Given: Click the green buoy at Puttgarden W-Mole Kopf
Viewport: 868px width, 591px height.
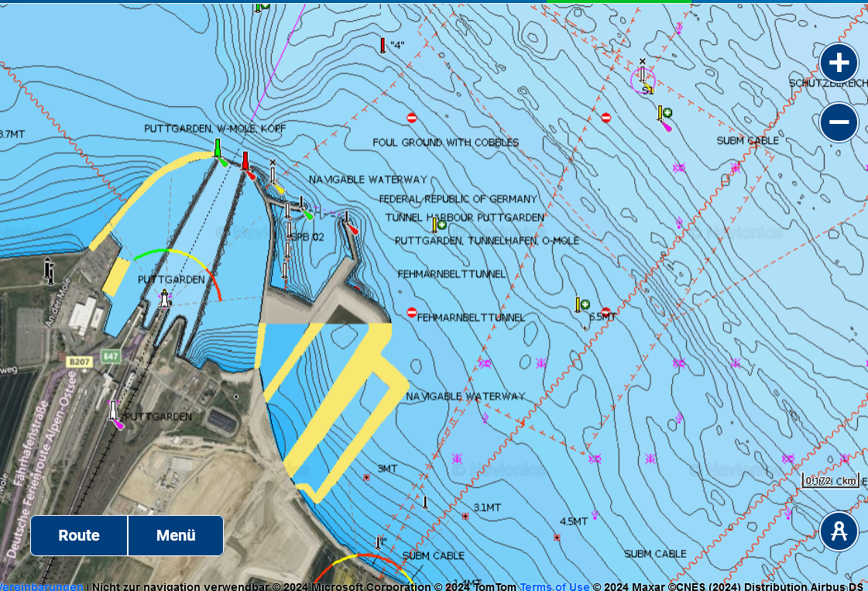Looking at the screenshot, I should click(x=218, y=149).
